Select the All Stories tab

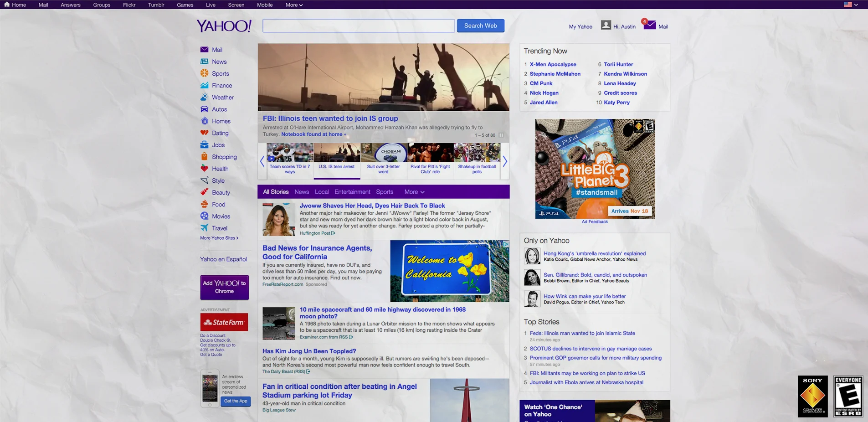(x=276, y=192)
